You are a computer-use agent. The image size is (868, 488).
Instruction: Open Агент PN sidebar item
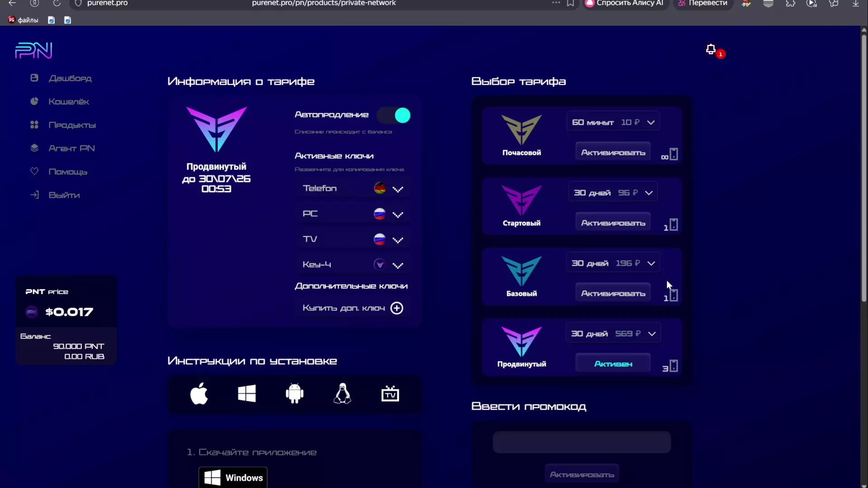pos(71,148)
